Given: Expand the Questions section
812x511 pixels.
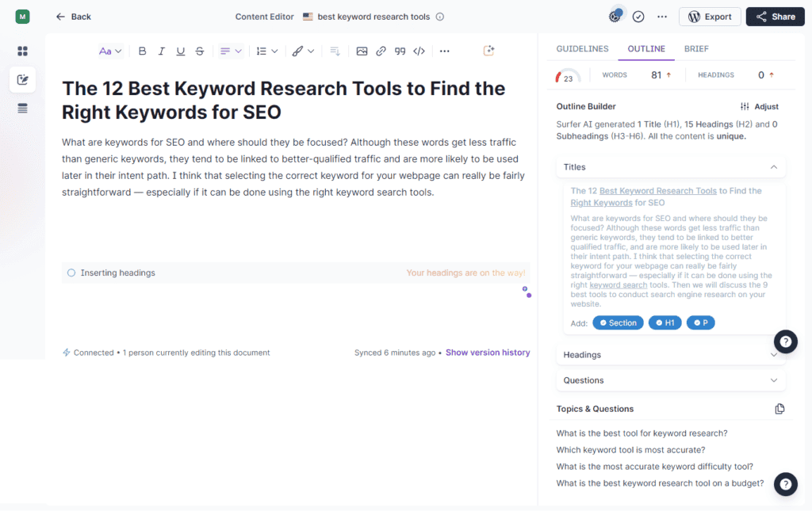Looking at the screenshot, I should 774,380.
